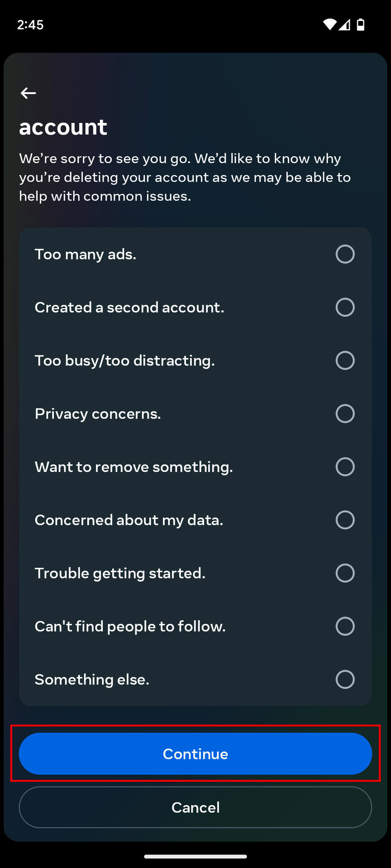Tap the home gesture bar
Screen dimensions: 391x868
(195, 856)
